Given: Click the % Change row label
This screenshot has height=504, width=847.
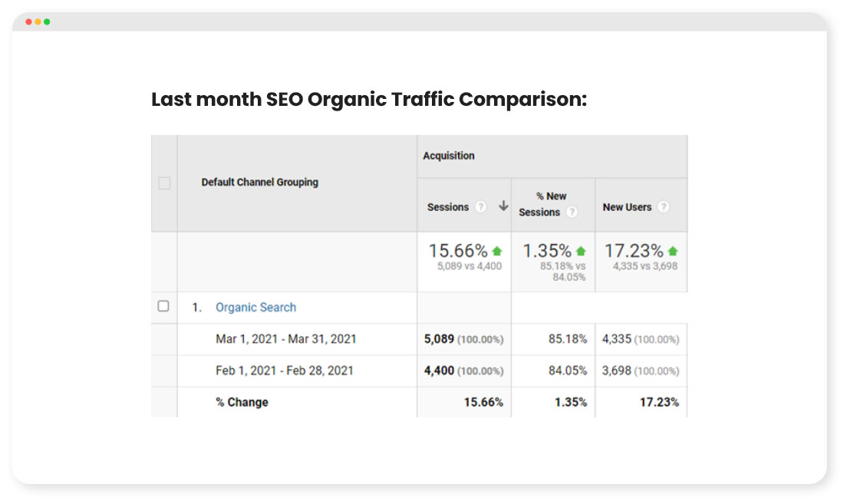Looking at the screenshot, I should tap(242, 403).
